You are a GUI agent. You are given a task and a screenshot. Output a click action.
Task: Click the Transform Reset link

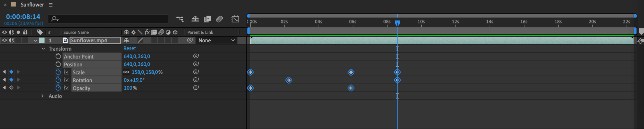click(130, 48)
